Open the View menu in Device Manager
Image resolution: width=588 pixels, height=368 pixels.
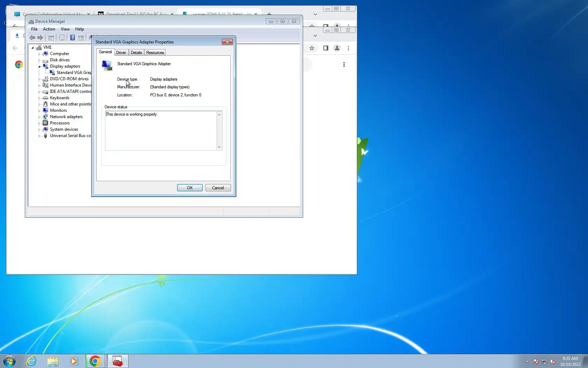click(65, 29)
